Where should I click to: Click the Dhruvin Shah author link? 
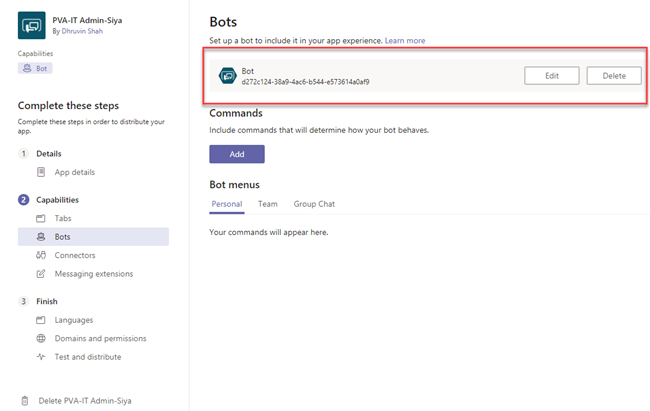(82, 31)
